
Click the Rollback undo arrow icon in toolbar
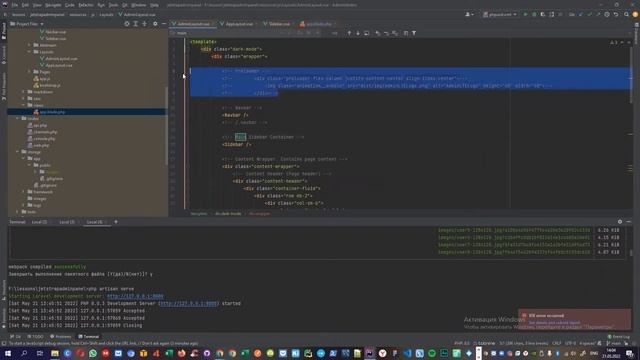(x=616, y=14)
